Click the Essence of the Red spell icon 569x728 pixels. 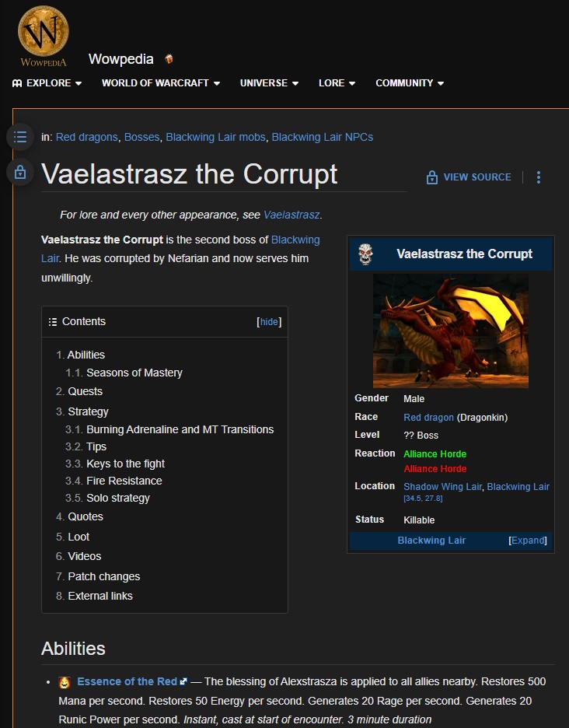[65, 682]
